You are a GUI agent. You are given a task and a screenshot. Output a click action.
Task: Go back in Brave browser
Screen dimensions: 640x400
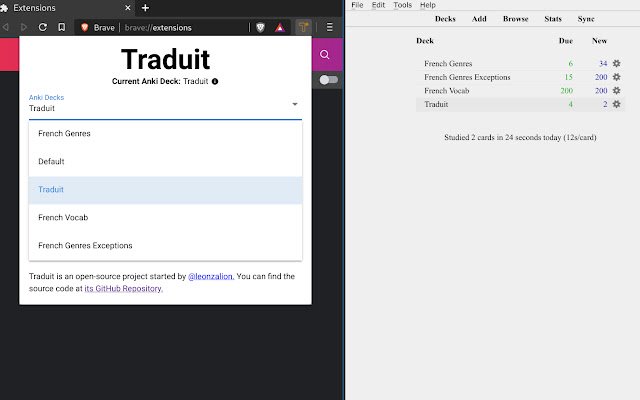pyautogui.click(x=6, y=27)
